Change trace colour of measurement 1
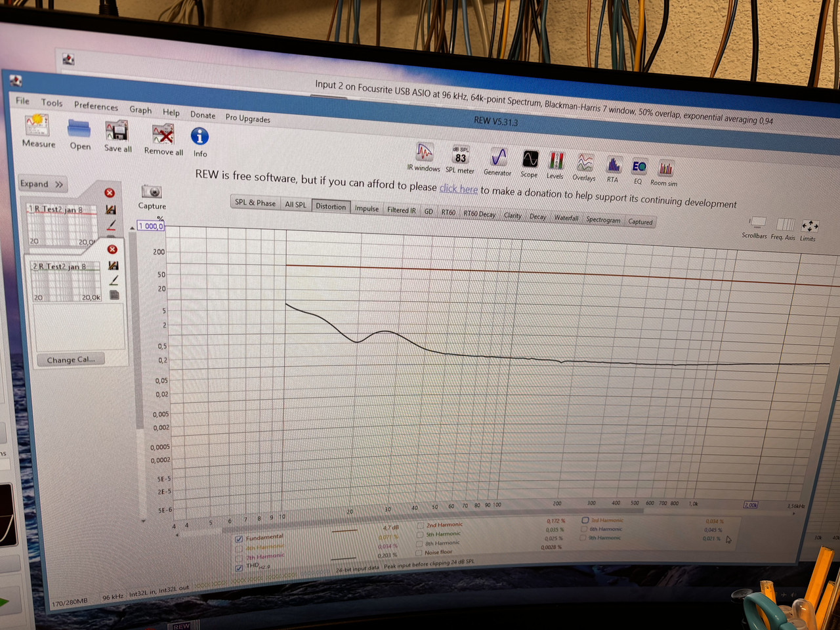The width and height of the screenshot is (840, 630). pos(112,225)
